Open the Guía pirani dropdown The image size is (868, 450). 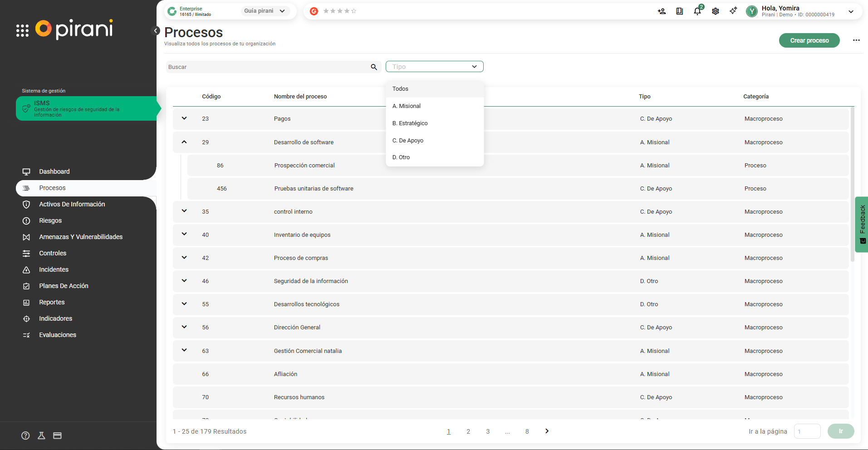point(265,11)
